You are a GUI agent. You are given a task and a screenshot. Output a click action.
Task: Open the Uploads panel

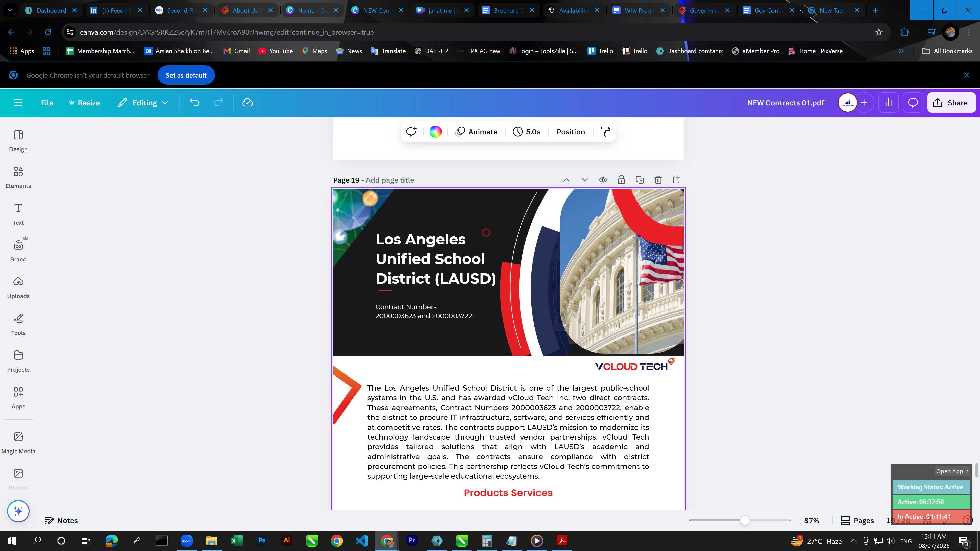coord(18,288)
